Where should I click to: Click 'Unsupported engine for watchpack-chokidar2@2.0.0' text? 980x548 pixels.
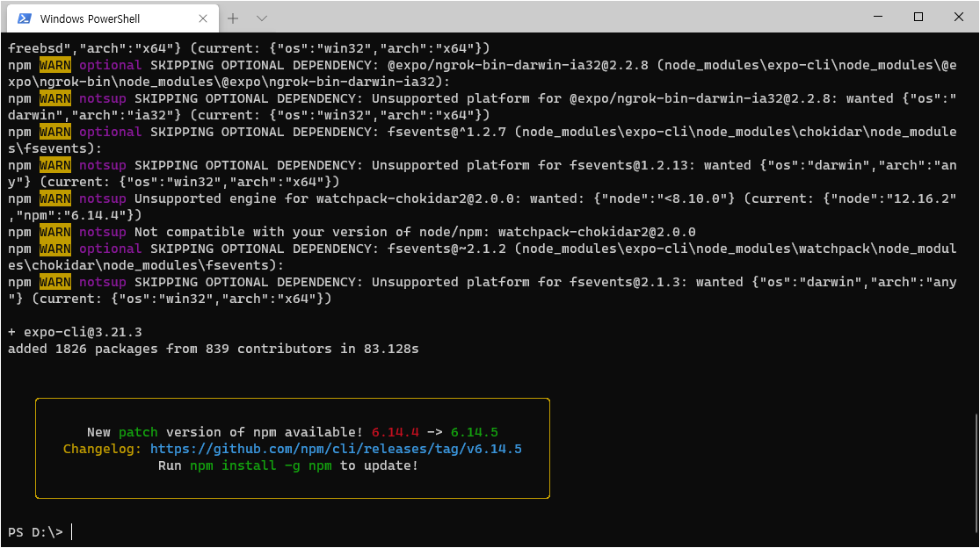pos(328,198)
